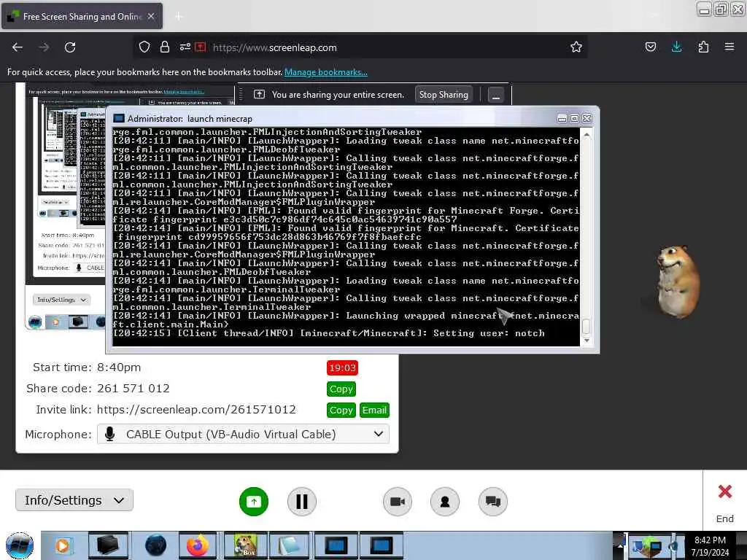Open the notepad taskbar icon

(290, 545)
